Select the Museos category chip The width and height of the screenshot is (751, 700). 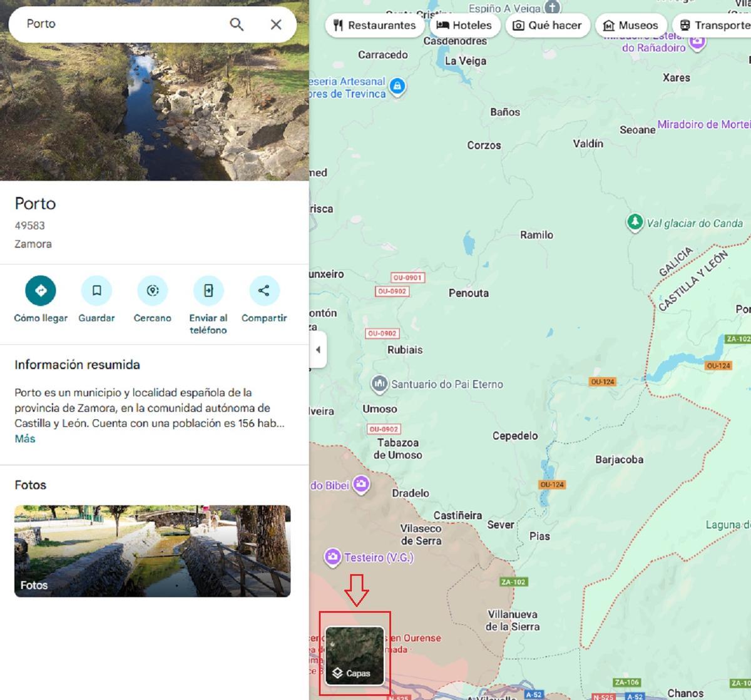(631, 25)
